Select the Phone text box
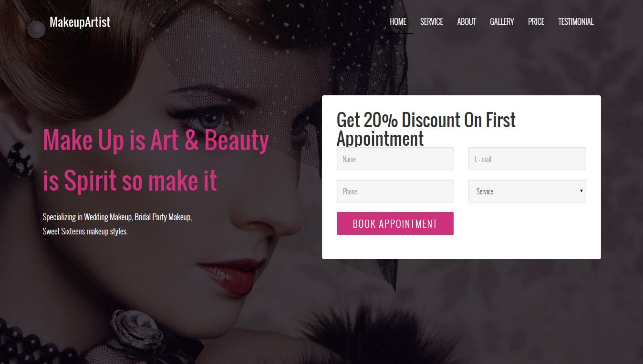This screenshot has width=643, height=364. tap(395, 191)
